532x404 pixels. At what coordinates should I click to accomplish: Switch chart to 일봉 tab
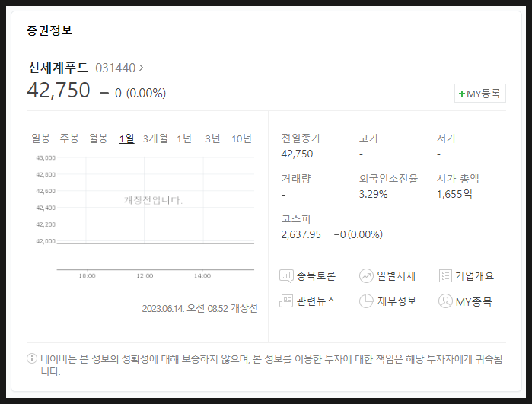click(x=40, y=138)
